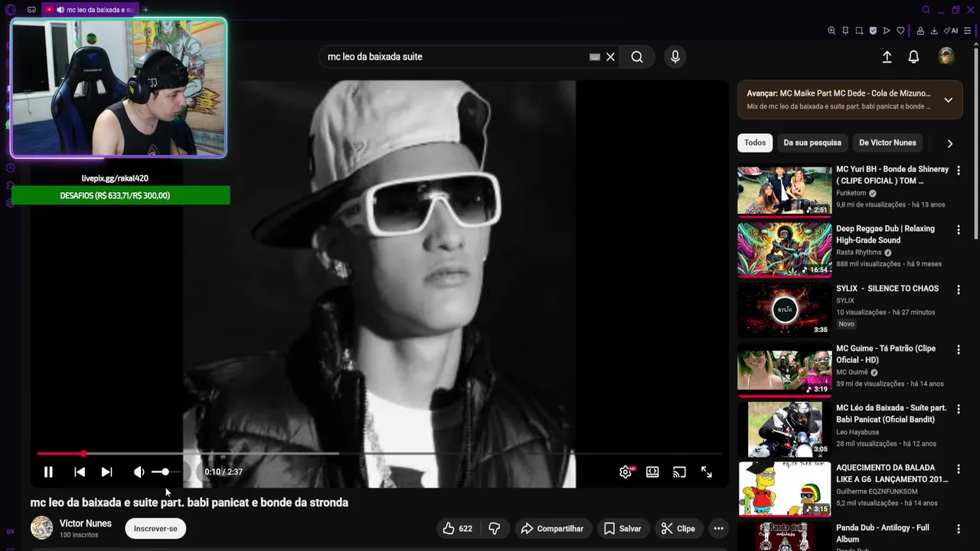The width and height of the screenshot is (980, 551).
Task: Open options for Aquecimento da Balada video
Action: click(958, 468)
